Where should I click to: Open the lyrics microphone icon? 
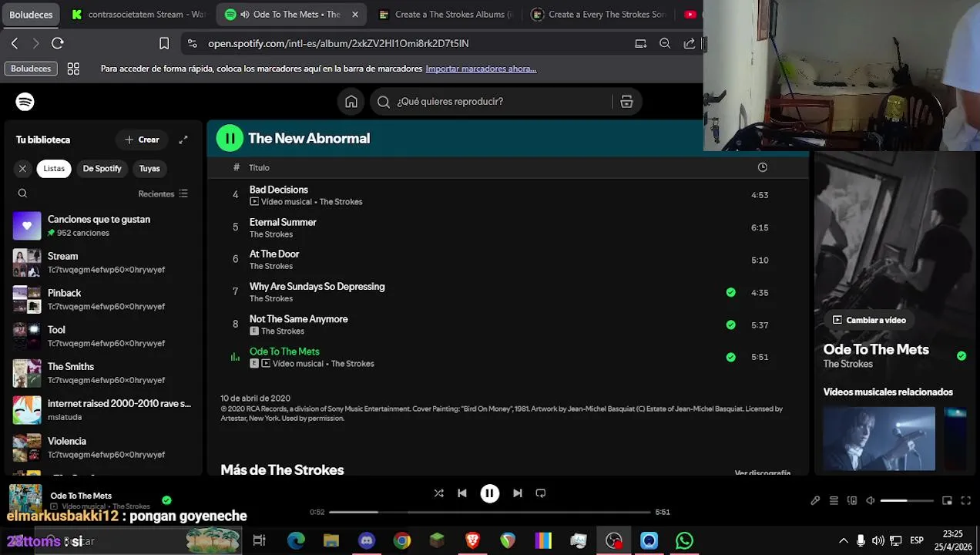[x=815, y=500]
